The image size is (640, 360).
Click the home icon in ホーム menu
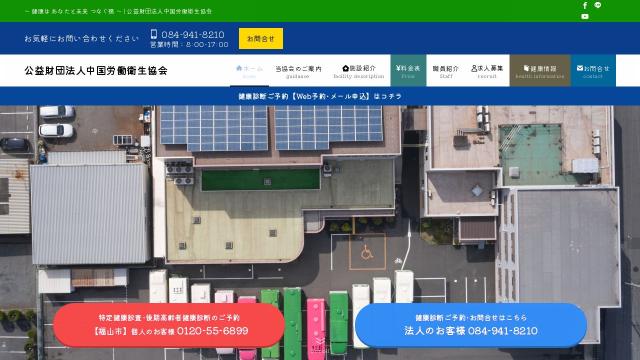point(239,68)
